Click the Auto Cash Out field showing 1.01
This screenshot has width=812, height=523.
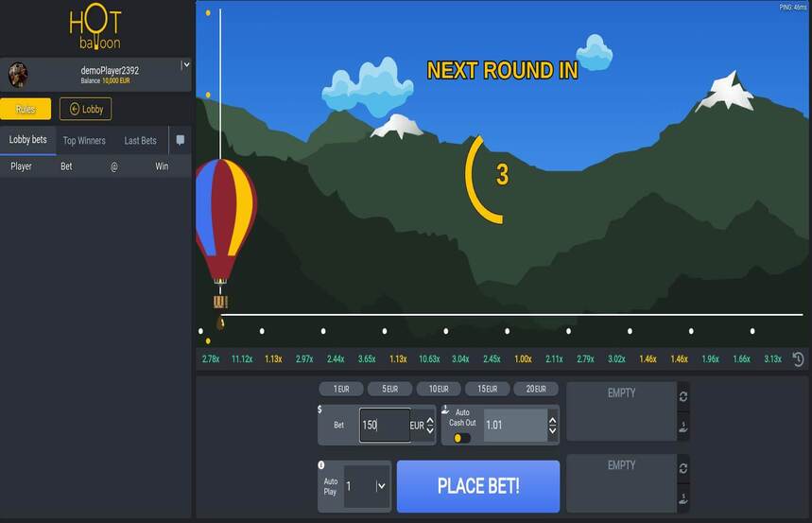[x=515, y=425]
